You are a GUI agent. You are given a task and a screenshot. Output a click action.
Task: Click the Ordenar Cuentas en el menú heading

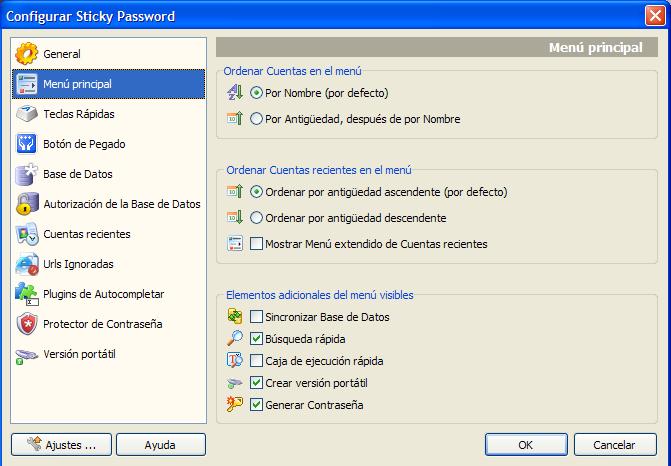(293, 71)
